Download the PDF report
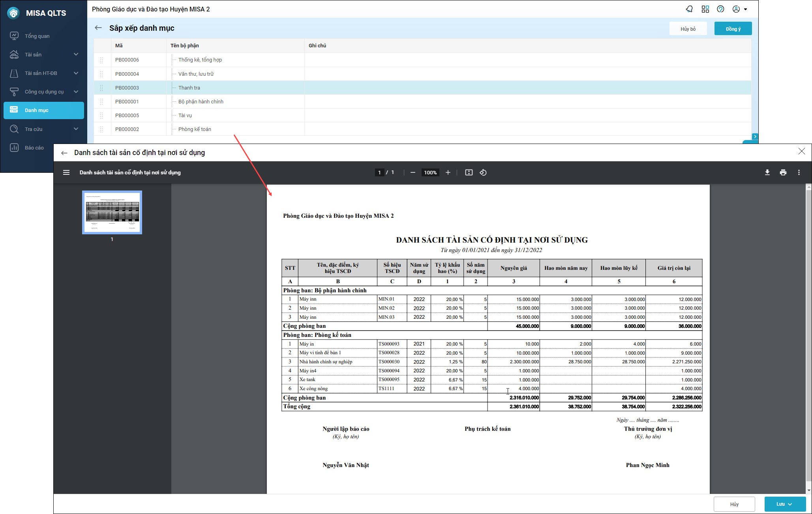This screenshot has height=514, width=812. click(767, 172)
